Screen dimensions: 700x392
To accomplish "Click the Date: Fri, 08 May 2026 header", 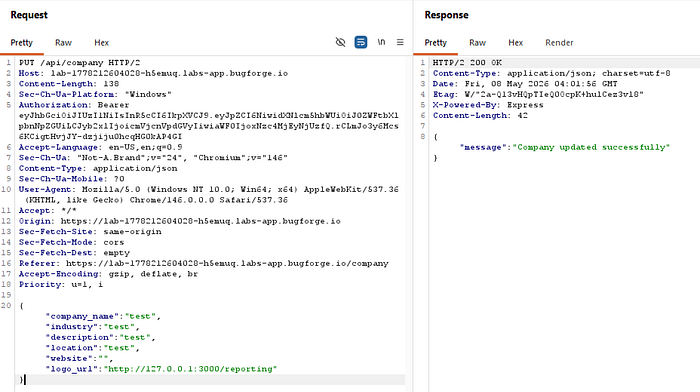I will pos(525,84).
